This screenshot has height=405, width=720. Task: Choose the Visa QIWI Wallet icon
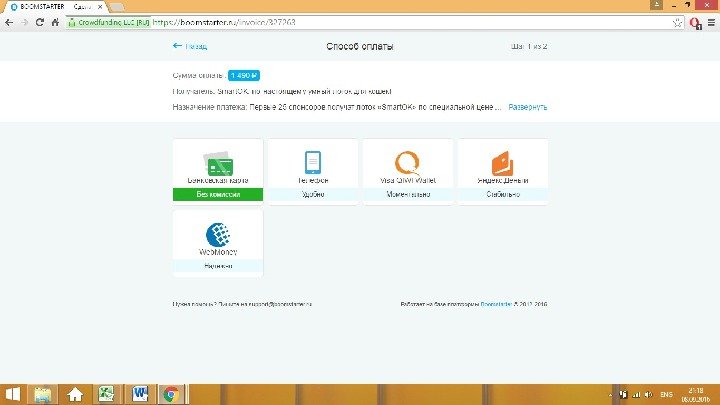point(408,163)
